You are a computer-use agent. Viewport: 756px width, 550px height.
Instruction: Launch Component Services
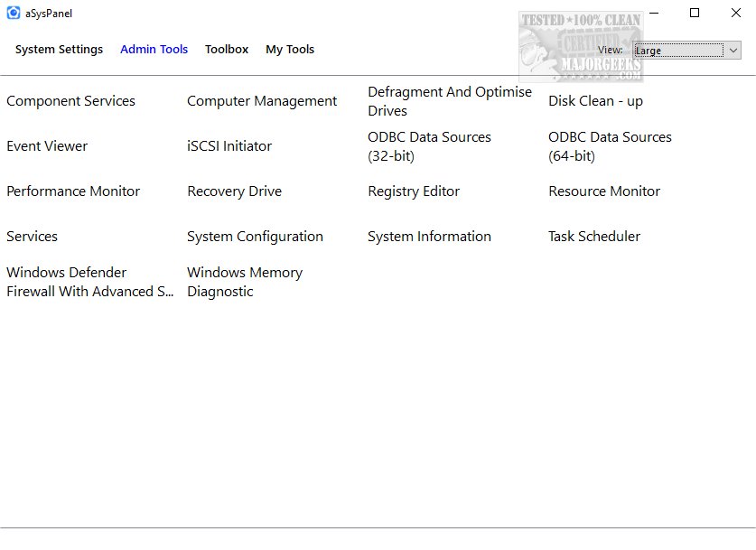tap(70, 101)
